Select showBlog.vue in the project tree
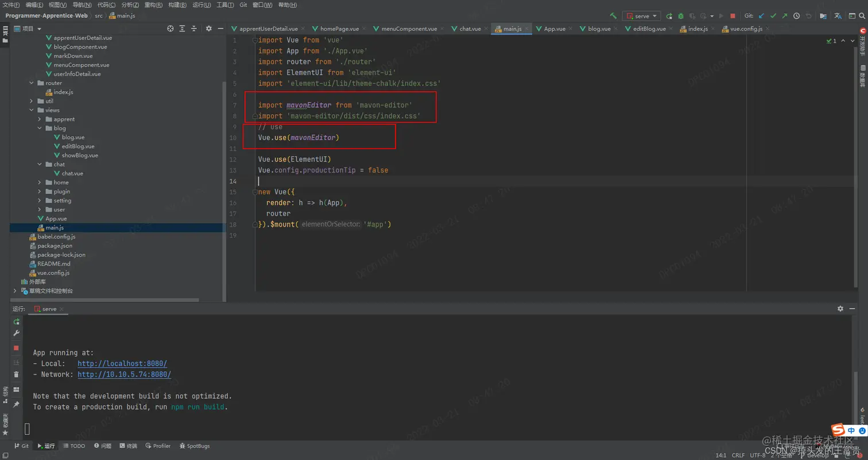Viewport: 868px width, 460px height. (80, 155)
